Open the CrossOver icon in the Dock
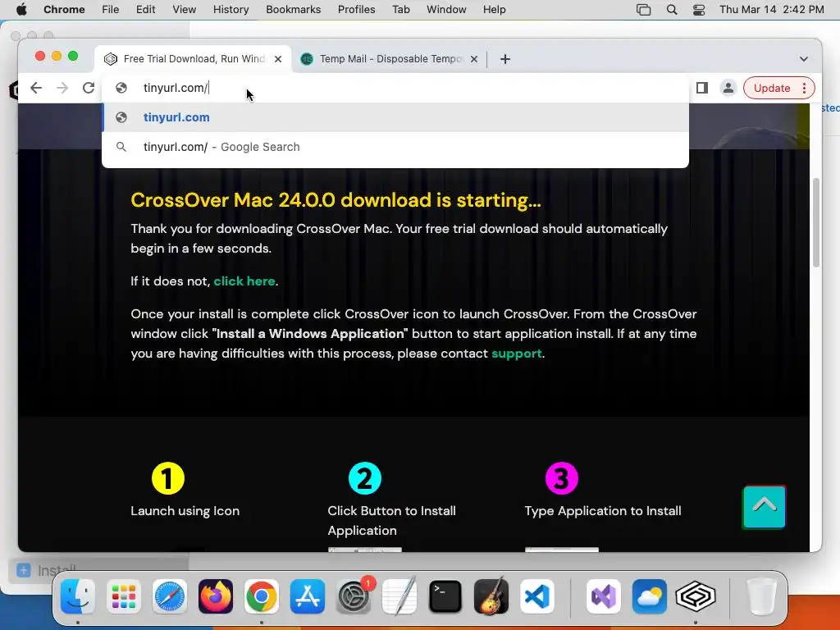The height and width of the screenshot is (630, 840). pyautogui.click(x=696, y=596)
